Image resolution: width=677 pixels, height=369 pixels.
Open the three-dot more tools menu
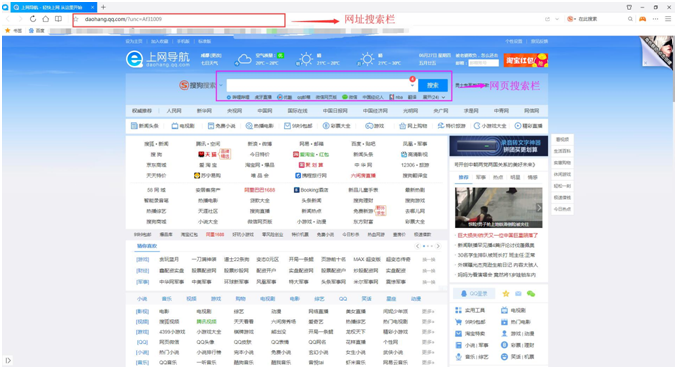pyautogui.click(x=655, y=19)
